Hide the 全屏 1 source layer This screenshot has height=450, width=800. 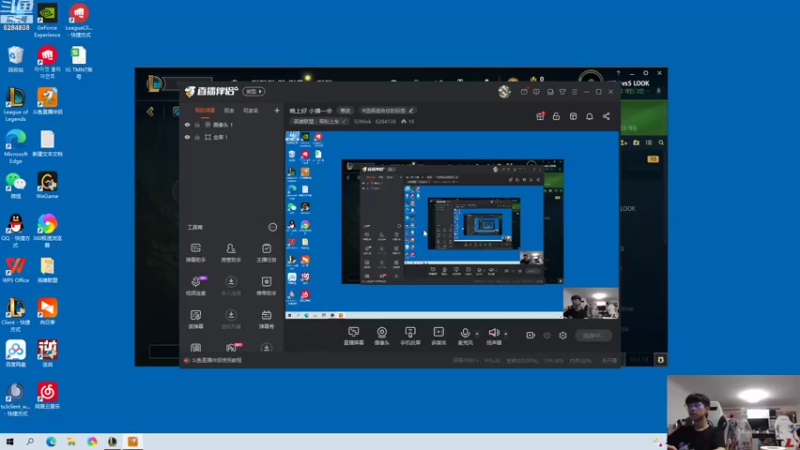187,137
